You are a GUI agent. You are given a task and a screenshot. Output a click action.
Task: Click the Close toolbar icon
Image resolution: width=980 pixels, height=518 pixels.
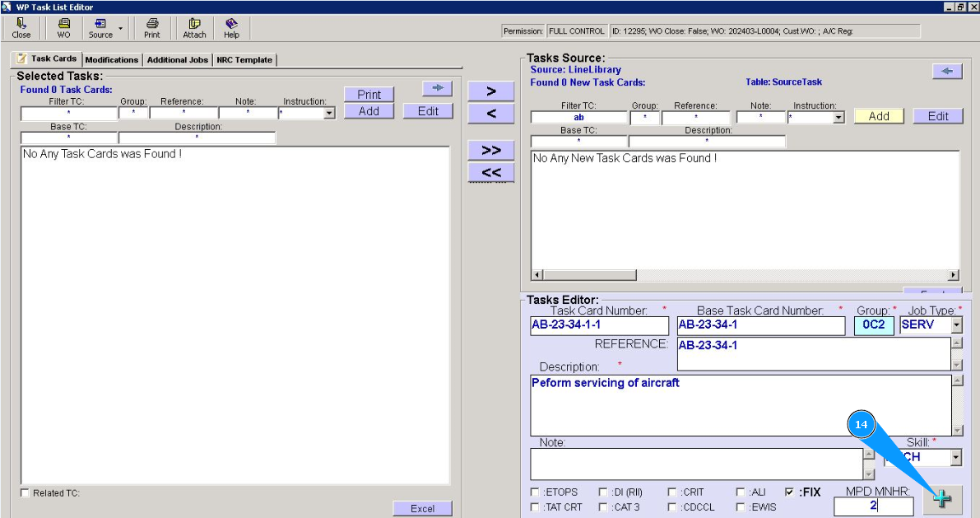coord(21,28)
